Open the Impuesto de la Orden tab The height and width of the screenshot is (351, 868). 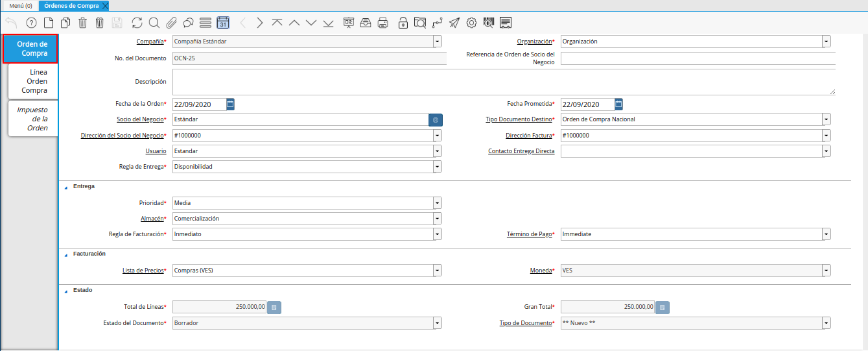(x=33, y=119)
